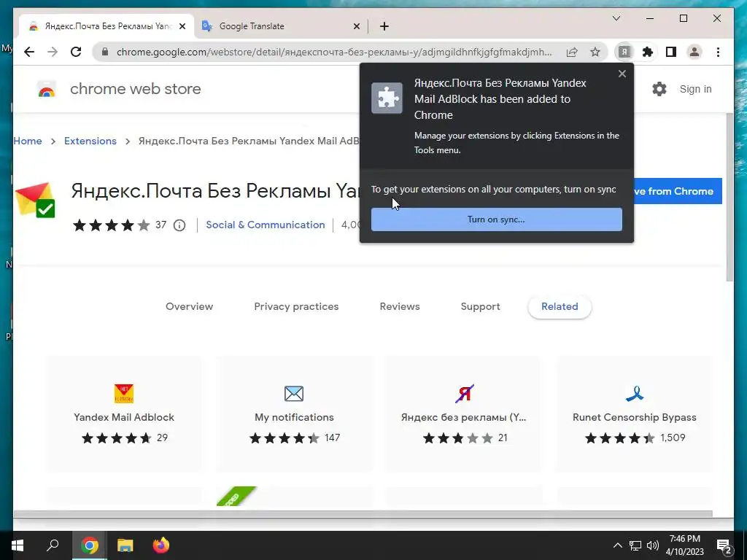Go back using the browser back arrow
Image resolution: width=747 pixels, height=560 pixels.
[x=29, y=52]
